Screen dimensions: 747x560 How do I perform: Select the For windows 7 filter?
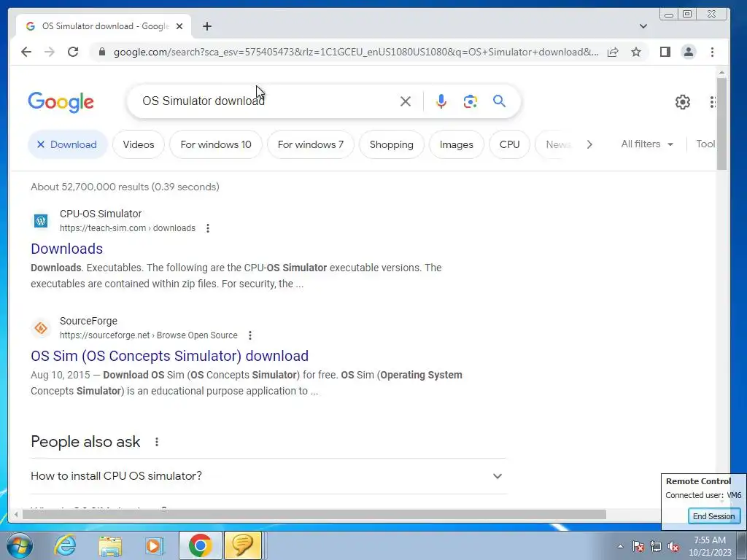point(311,144)
